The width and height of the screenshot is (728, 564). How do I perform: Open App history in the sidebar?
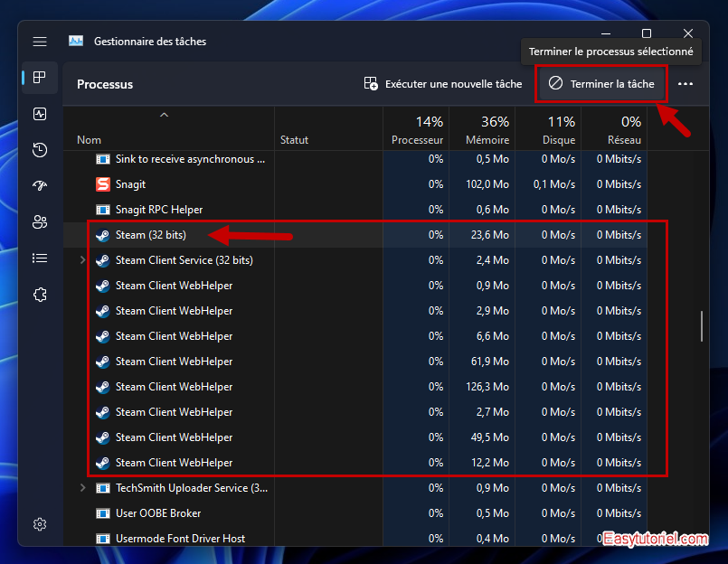[x=40, y=150]
